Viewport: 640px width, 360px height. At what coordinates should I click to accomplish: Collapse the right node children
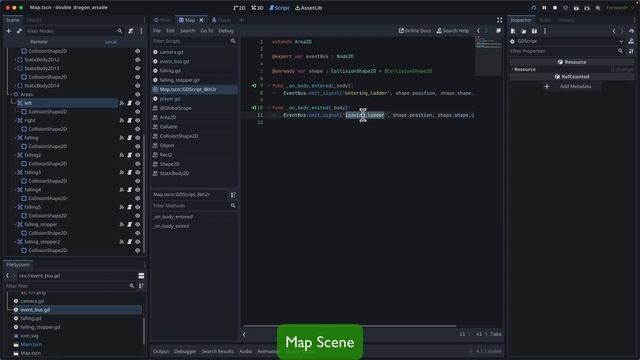click(15, 120)
